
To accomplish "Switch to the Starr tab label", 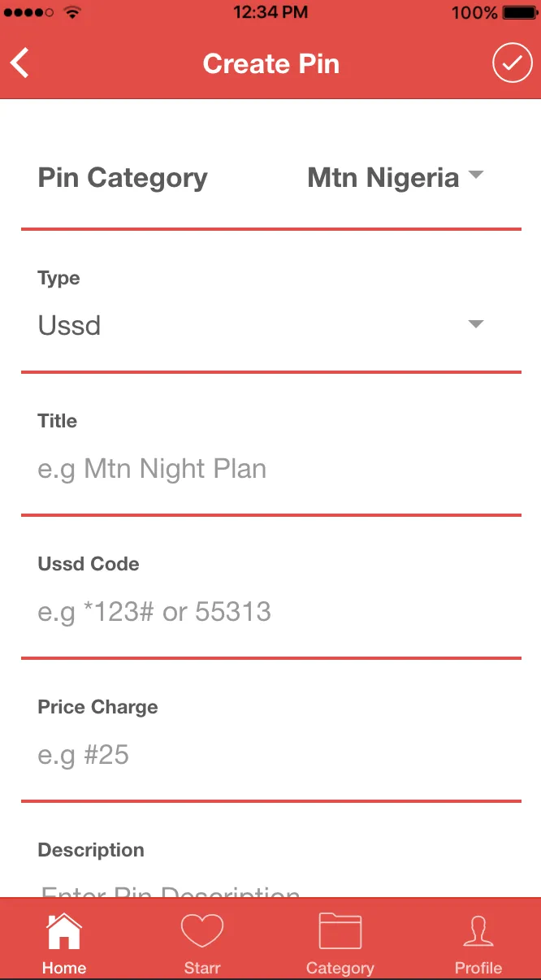I will [202, 968].
